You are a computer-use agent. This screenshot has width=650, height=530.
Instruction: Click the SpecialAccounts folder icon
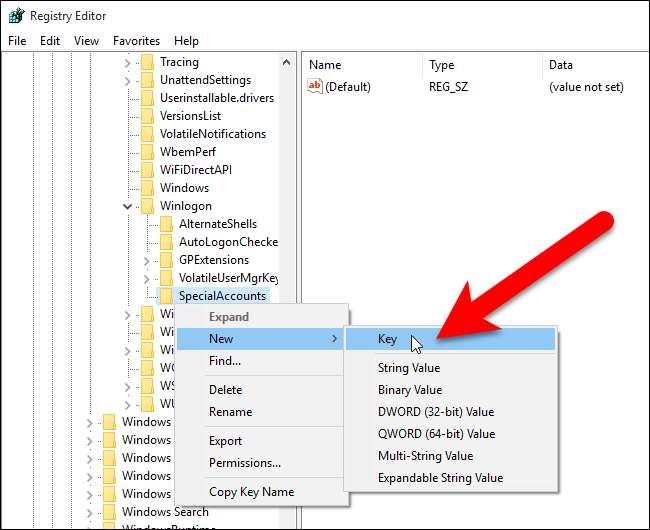167,296
